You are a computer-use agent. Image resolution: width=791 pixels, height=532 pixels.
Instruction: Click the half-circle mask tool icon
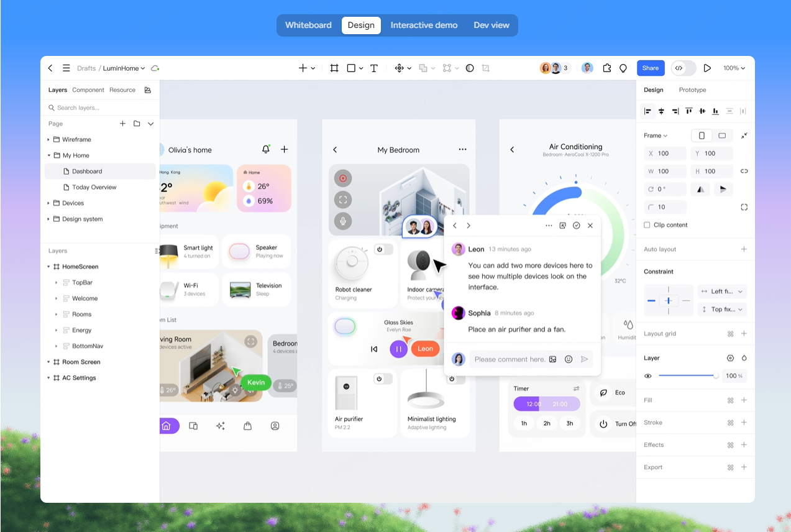[x=470, y=68]
